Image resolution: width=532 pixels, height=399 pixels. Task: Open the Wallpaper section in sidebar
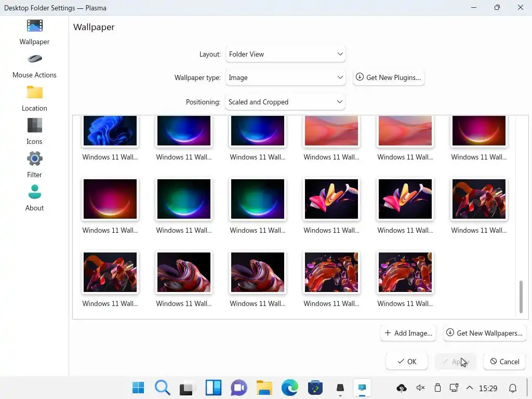pyautogui.click(x=34, y=33)
